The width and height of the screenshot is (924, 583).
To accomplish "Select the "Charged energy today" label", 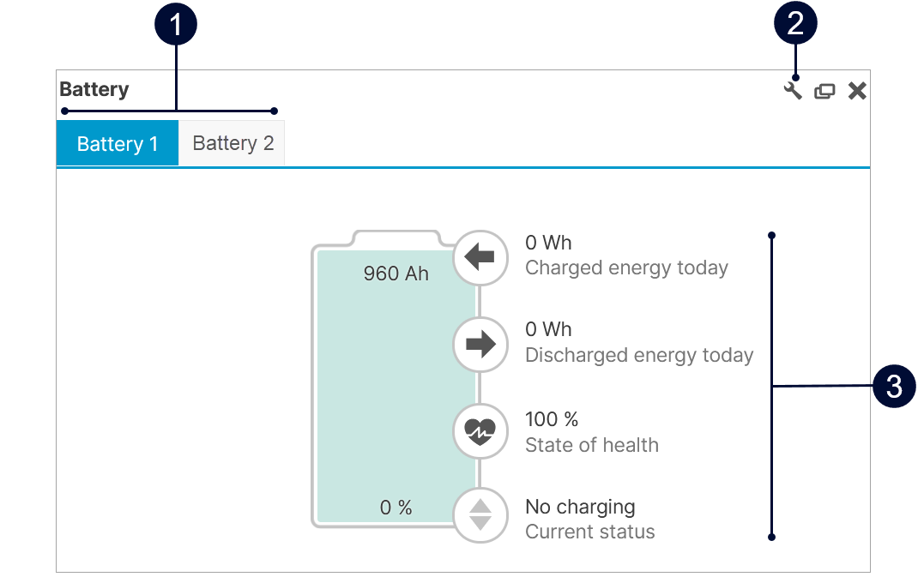I will pos(626,268).
